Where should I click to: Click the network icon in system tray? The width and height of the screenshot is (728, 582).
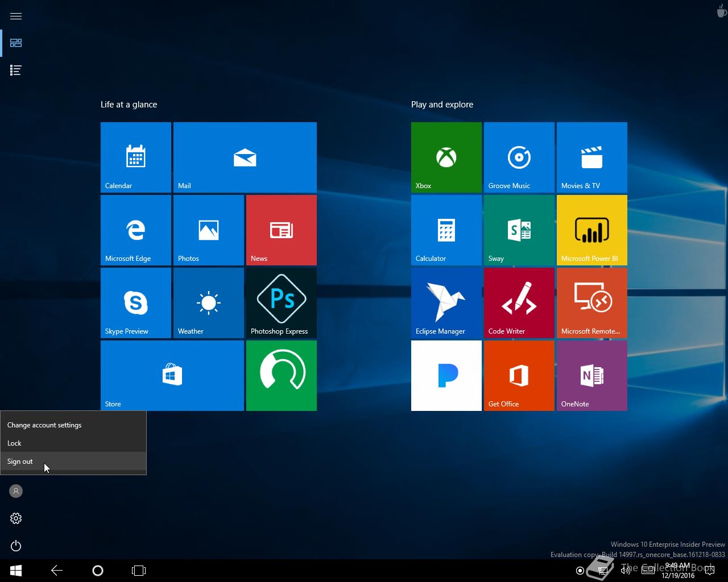click(x=602, y=571)
